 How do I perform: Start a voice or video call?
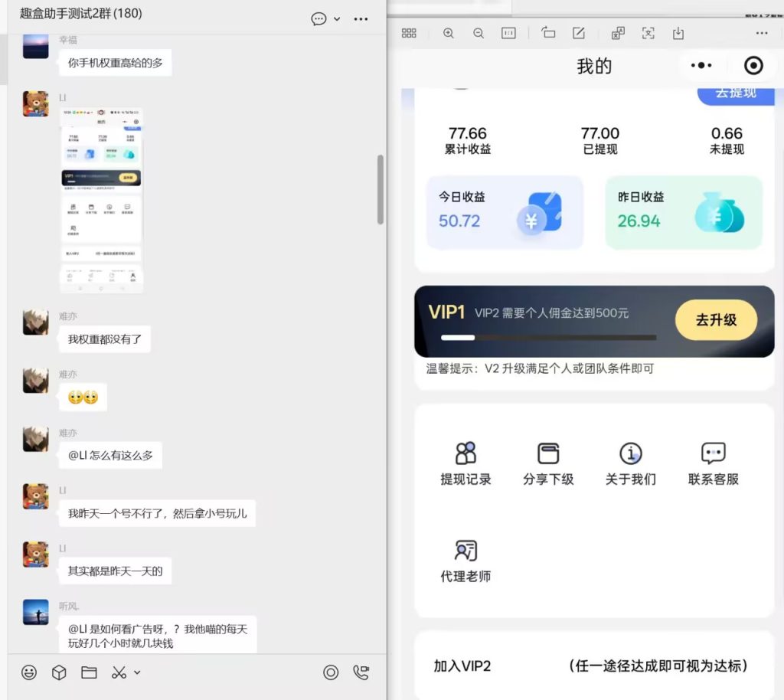(x=361, y=672)
